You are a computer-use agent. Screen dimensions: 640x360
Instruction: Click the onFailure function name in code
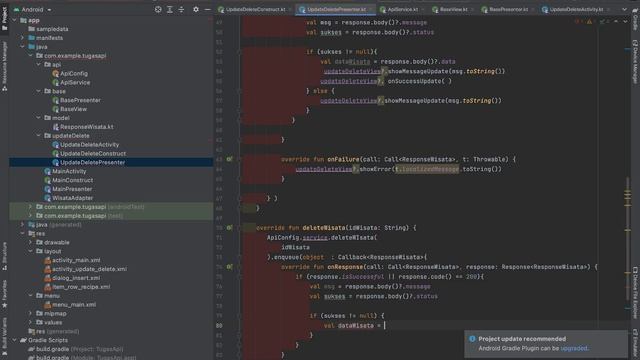(x=343, y=159)
